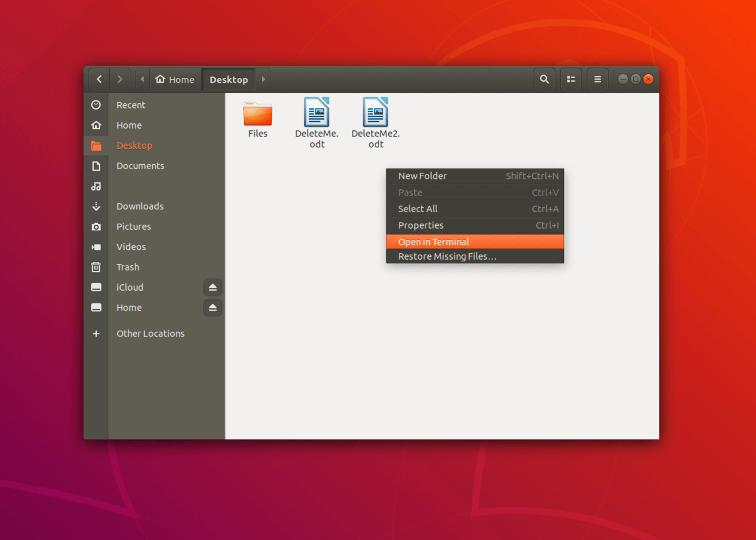Viewport: 756px width, 540px height.
Task: Switch to the Home breadcrumb
Action: click(x=175, y=79)
